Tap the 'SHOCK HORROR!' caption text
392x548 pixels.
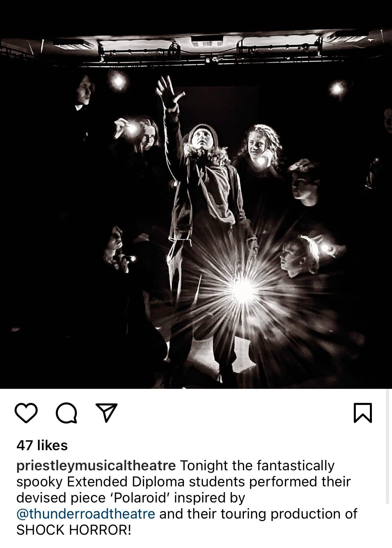point(74,530)
